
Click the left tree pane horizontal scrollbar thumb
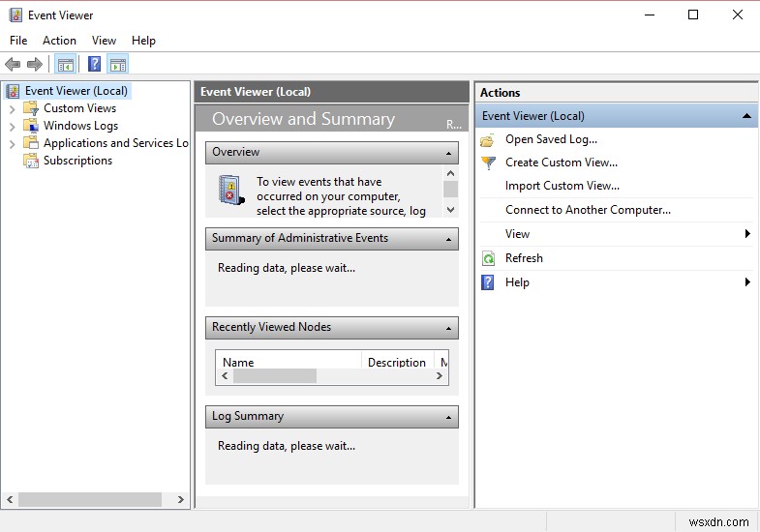pos(90,499)
